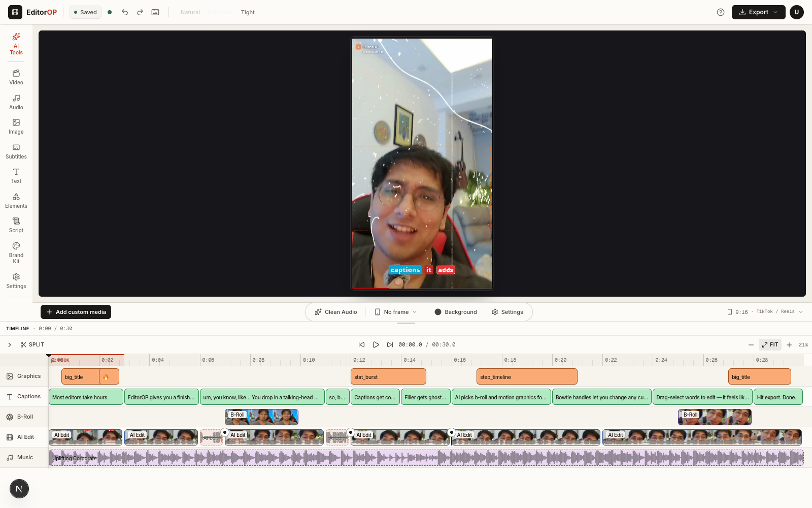Open the Image panel in sidebar
812x508 pixels.
pos(16,126)
